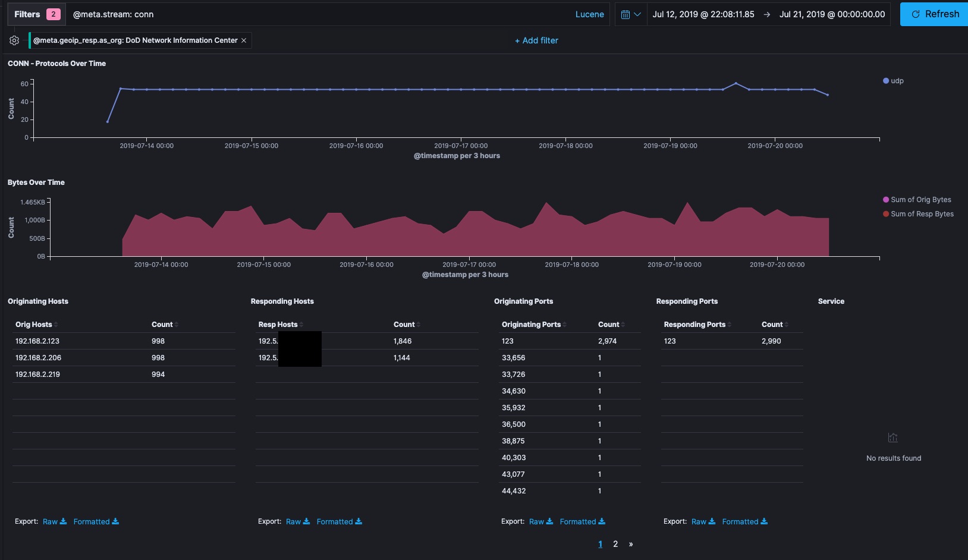Sort by Originating Ports column
968x560 pixels.
coord(534,325)
